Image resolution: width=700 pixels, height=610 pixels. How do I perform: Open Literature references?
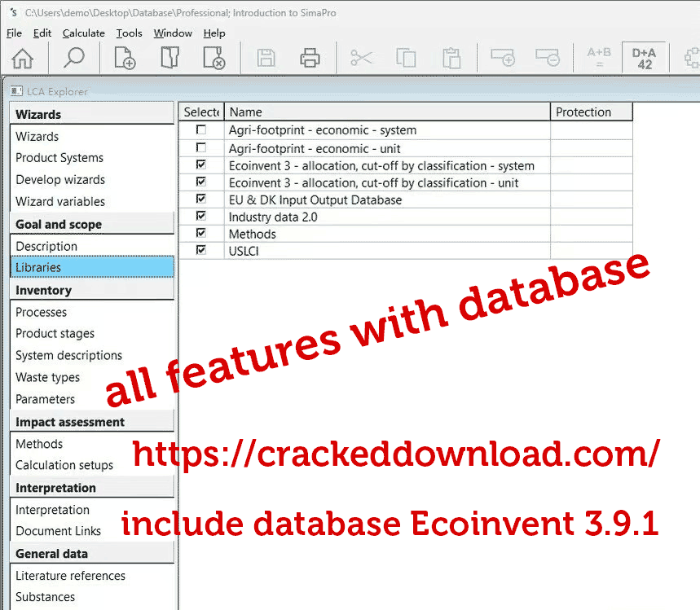tap(70, 576)
